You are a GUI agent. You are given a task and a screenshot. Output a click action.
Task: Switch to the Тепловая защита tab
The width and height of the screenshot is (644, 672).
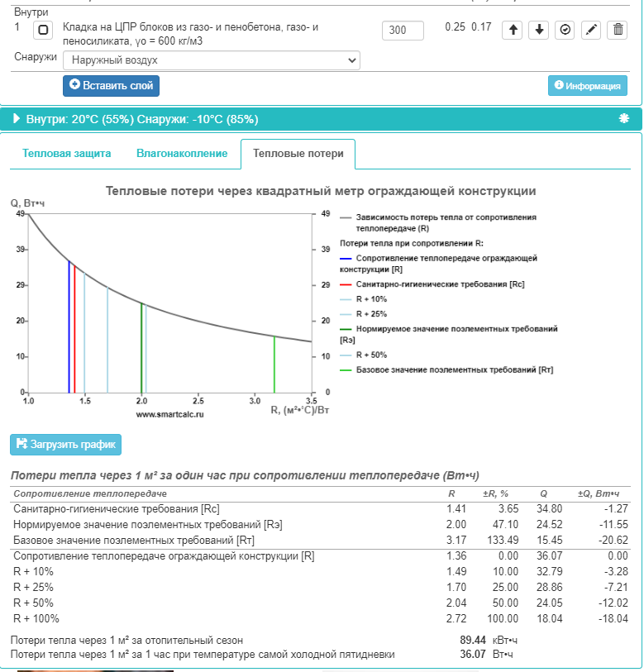(x=66, y=154)
